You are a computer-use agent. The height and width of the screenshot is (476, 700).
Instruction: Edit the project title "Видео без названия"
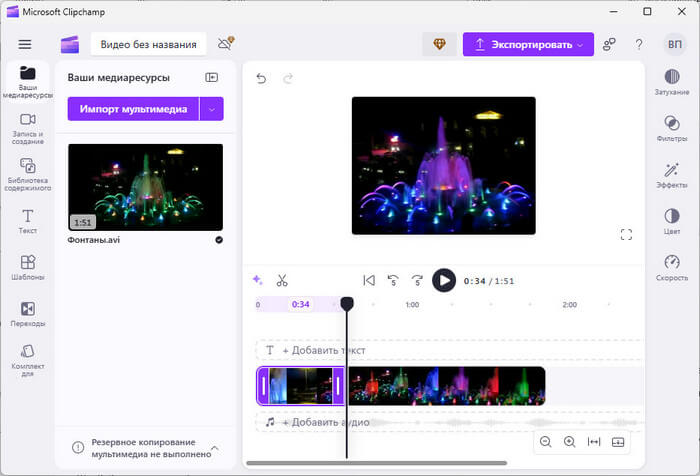tap(148, 44)
